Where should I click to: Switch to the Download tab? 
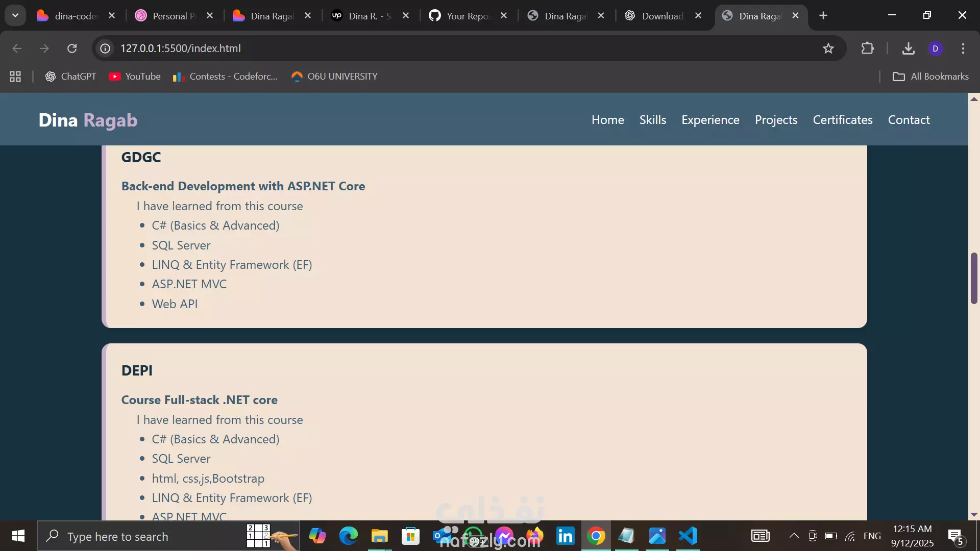click(658, 16)
